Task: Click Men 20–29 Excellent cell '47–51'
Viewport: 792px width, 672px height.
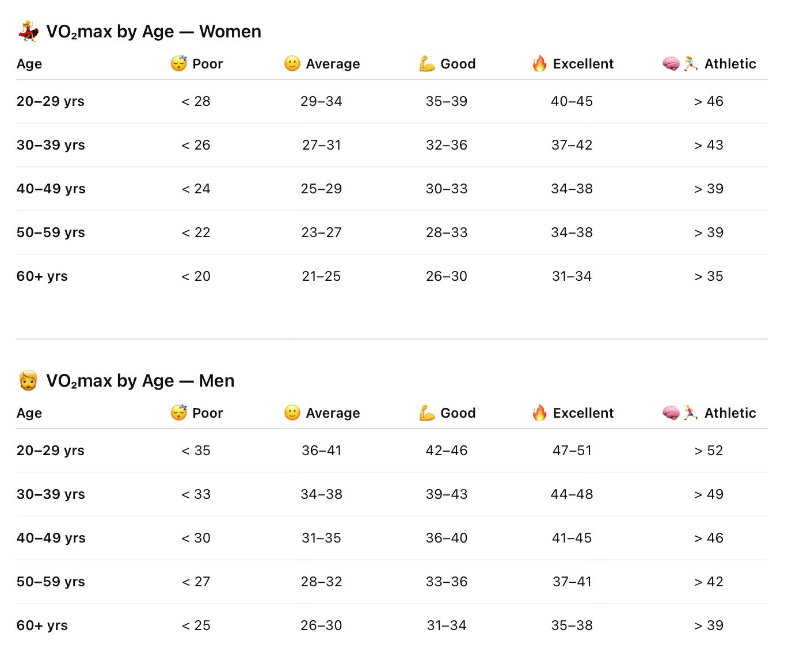Action: [x=572, y=450]
